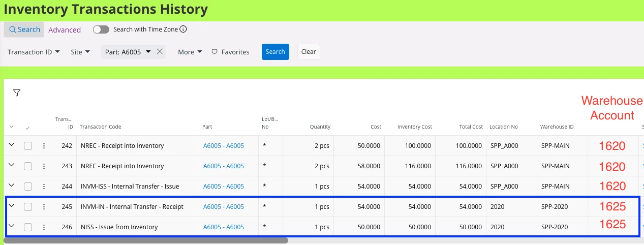
Task: Enable Search with Time Zone toggle
Action: 101,29
